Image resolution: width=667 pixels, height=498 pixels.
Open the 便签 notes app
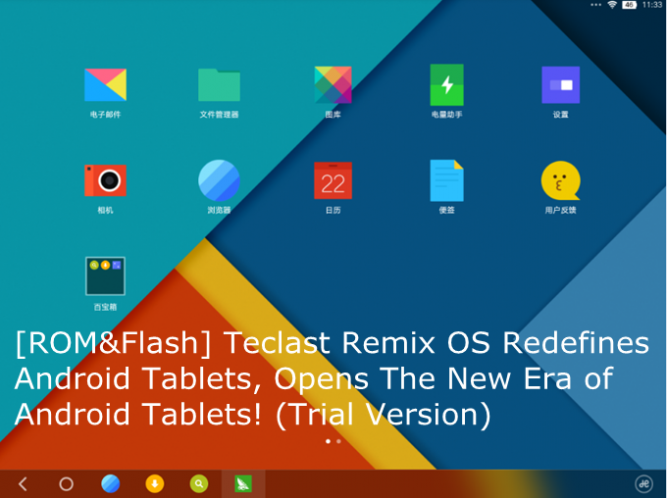click(447, 180)
